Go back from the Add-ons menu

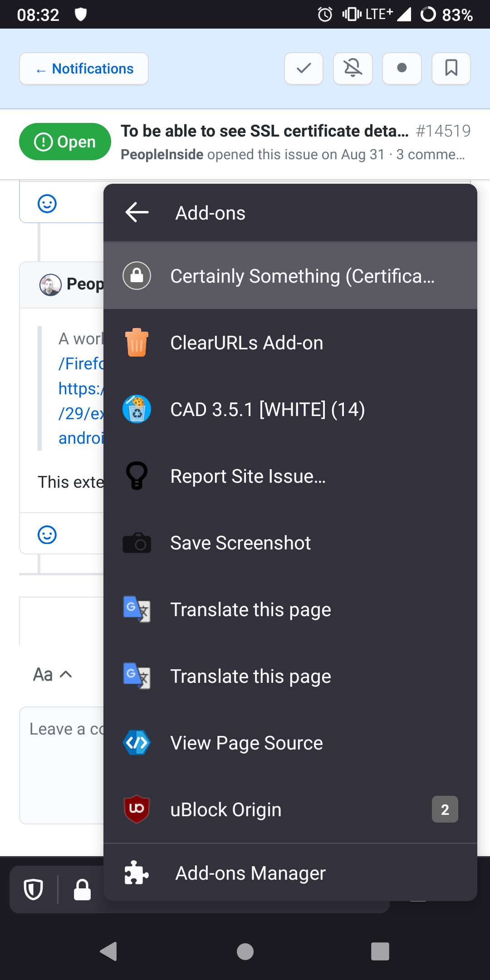[137, 212]
